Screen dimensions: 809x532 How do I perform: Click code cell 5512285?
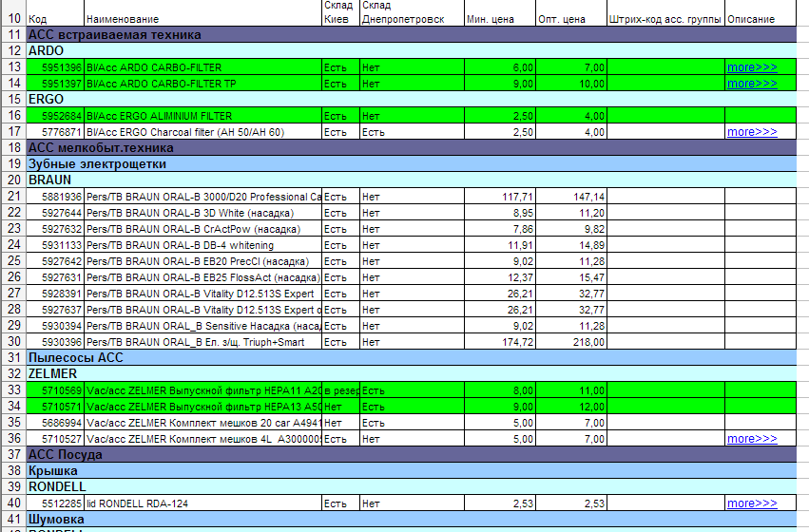(x=55, y=503)
